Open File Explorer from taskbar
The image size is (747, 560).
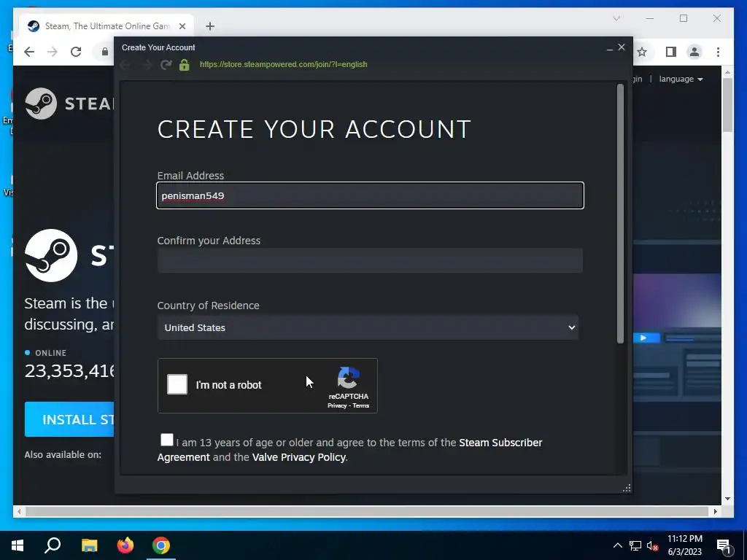(89, 545)
